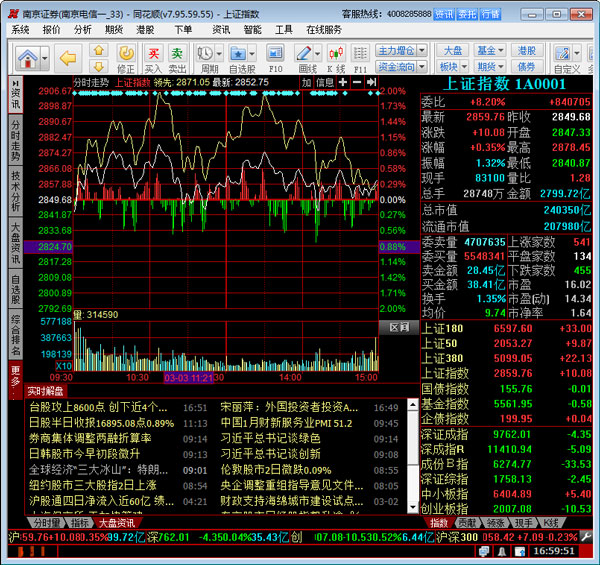
Task: Click the yellow up arrow toolbar icon
Action: tap(99, 50)
